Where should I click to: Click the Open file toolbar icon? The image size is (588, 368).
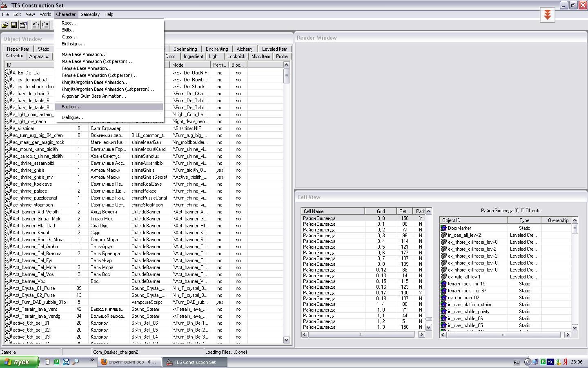(x=5, y=25)
